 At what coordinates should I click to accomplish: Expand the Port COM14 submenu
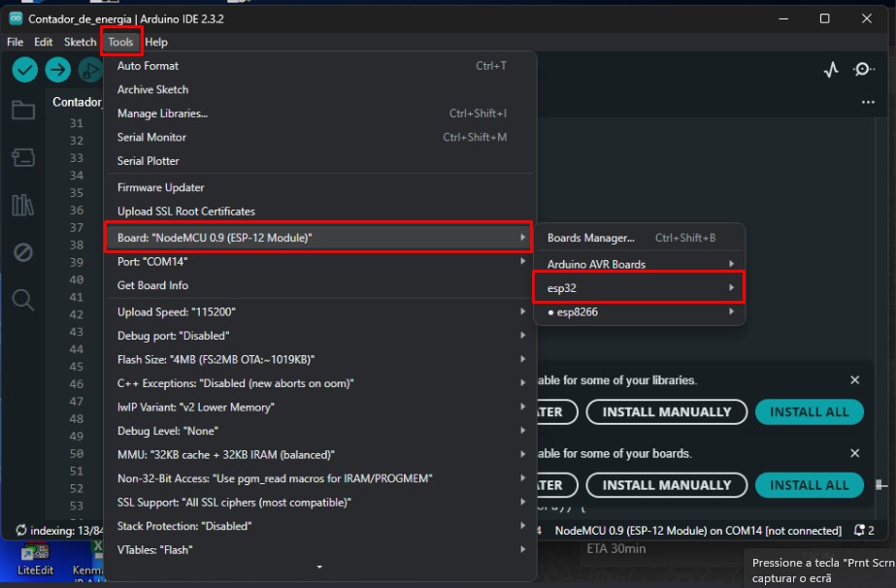click(291, 260)
